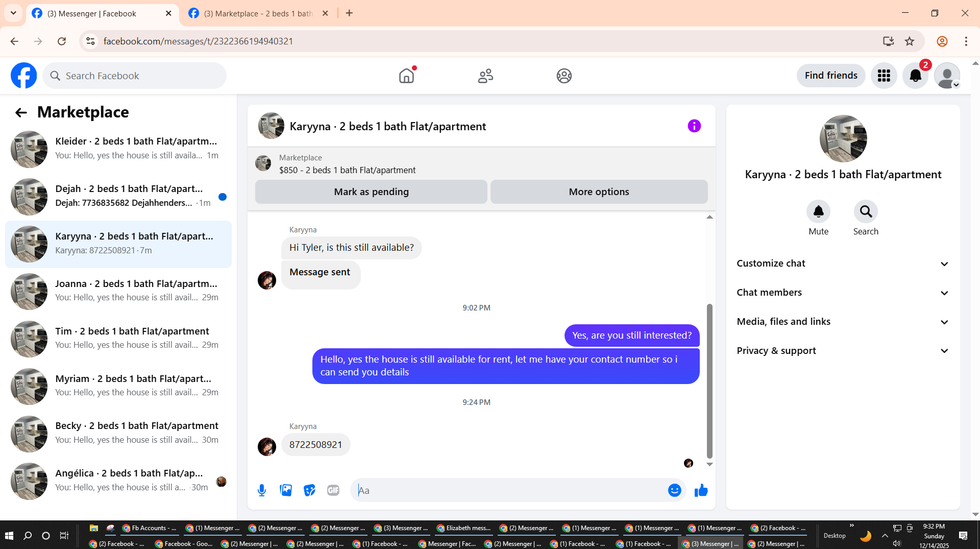Open the Chrome three-dot menu
Screen dimensions: 980x549
click(x=966, y=41)
